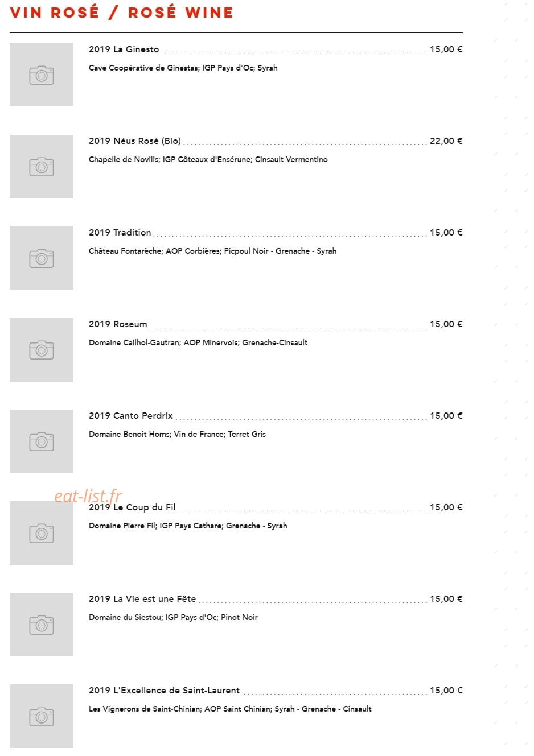
Task: Click the 22,00 € price of Néus Rosé
Action: (x=446, y=141)
